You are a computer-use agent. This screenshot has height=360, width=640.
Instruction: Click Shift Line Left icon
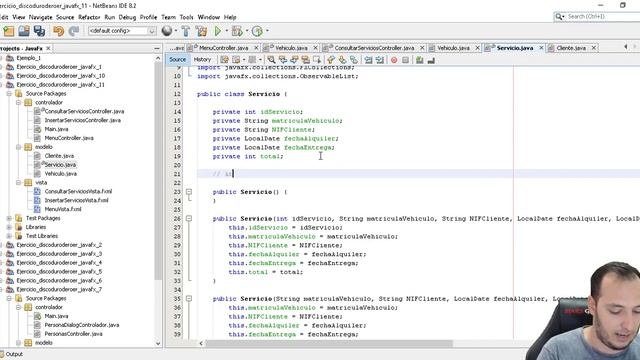369,60
